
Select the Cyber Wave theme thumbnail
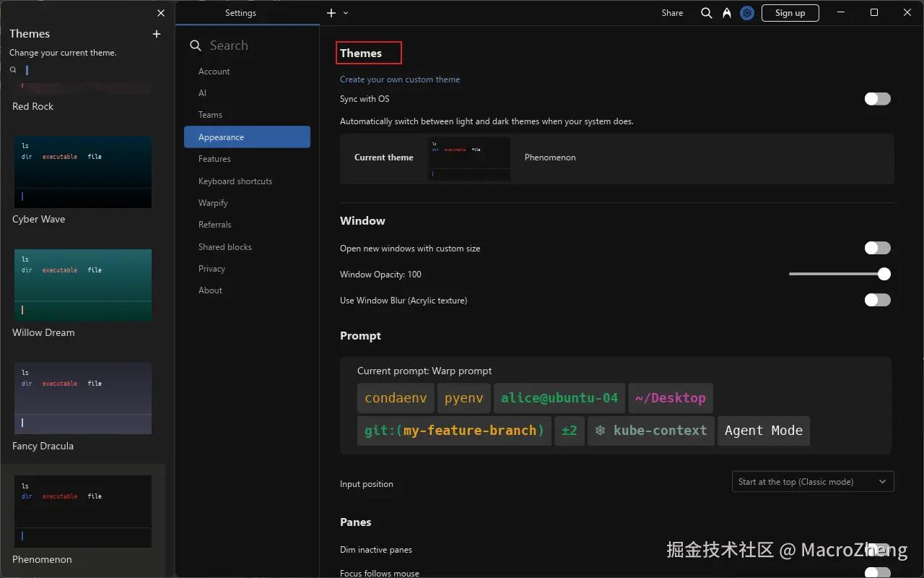[x=83, y=172]
